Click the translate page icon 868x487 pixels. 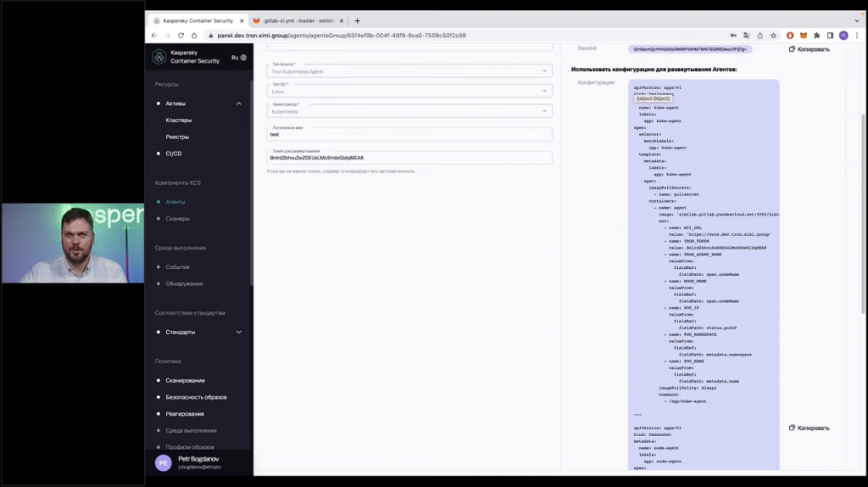point(747,36)
